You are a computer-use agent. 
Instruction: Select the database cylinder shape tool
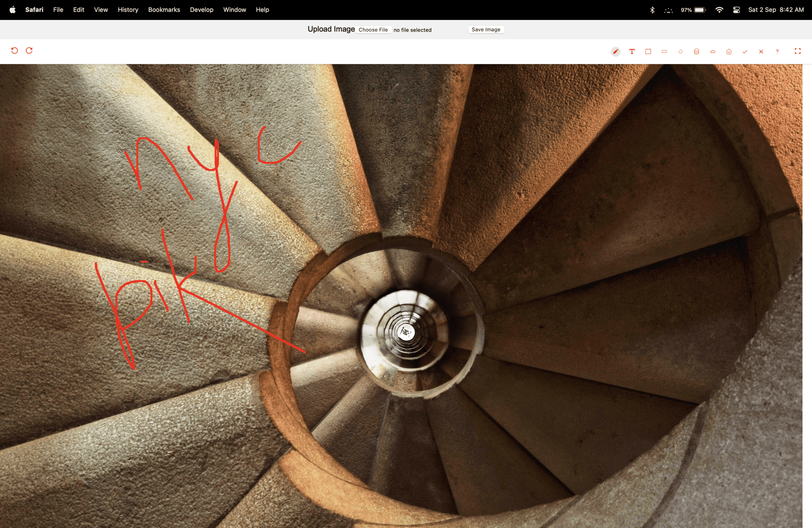696,52
